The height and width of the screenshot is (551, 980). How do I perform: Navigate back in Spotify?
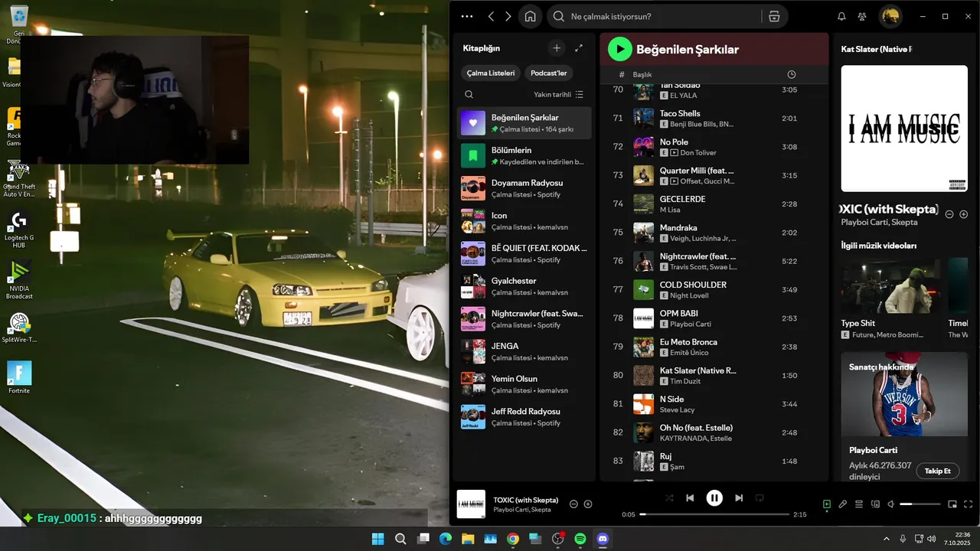491,16
